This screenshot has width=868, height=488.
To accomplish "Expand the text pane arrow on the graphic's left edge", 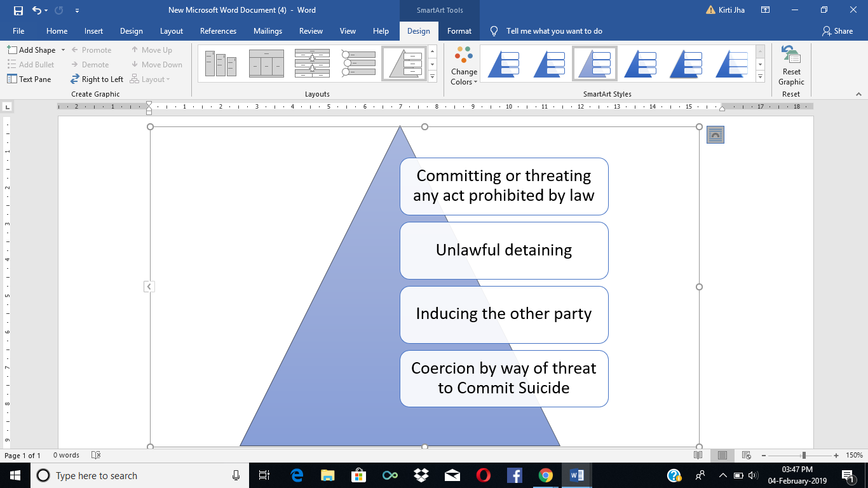I will [x=149, y=287].
